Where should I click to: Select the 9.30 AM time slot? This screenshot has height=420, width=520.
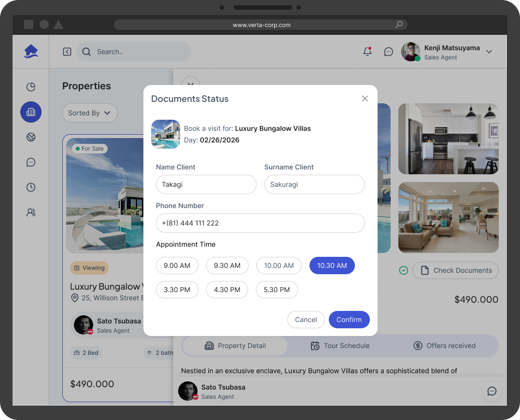(x=227, y=266)
